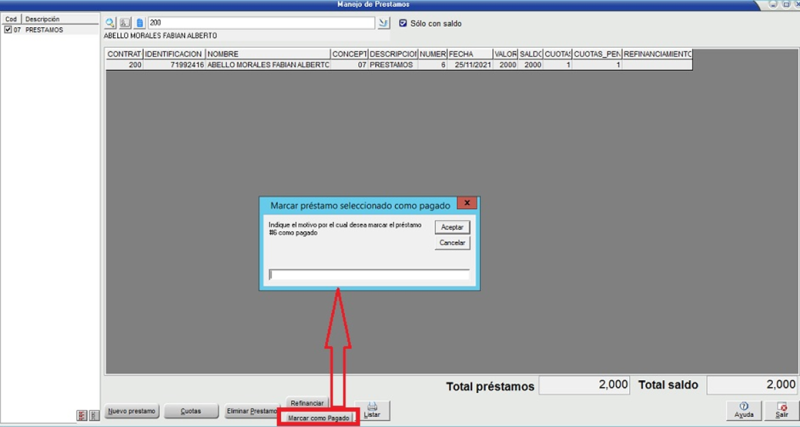
Task: Open the Cuotas button
Action: (x=189, y=411)
